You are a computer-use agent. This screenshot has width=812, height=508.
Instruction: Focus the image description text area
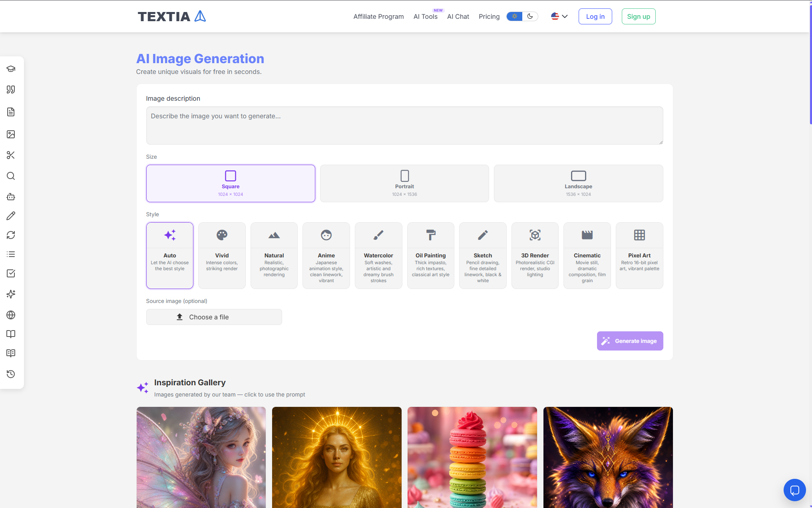[404, 126]
